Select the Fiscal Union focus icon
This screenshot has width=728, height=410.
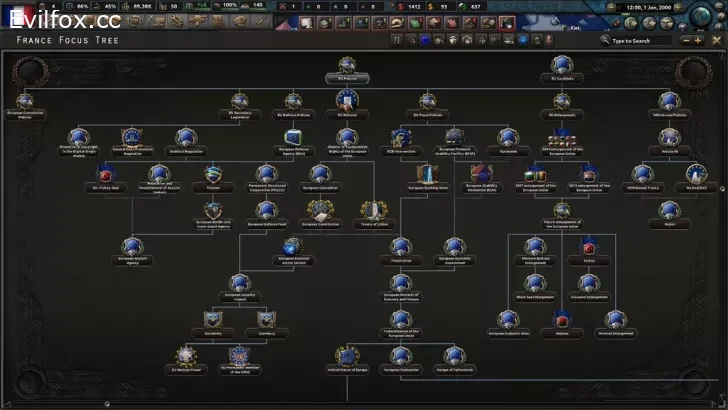coord(400,246)
